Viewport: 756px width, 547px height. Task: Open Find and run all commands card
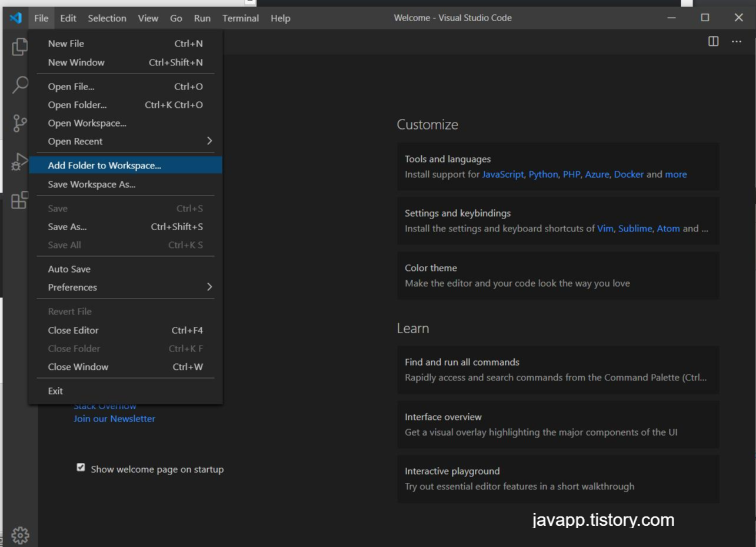tap(558, 370)
